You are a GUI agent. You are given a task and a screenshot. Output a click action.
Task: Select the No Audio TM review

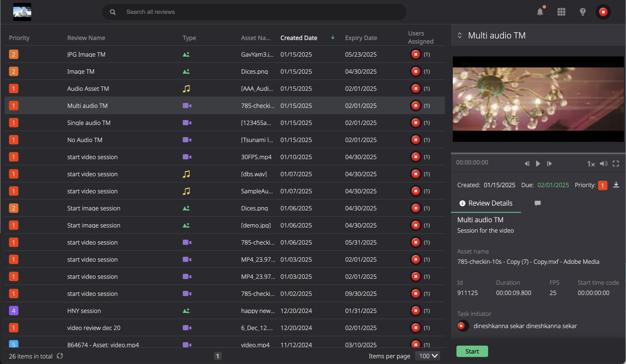(224, 140)
